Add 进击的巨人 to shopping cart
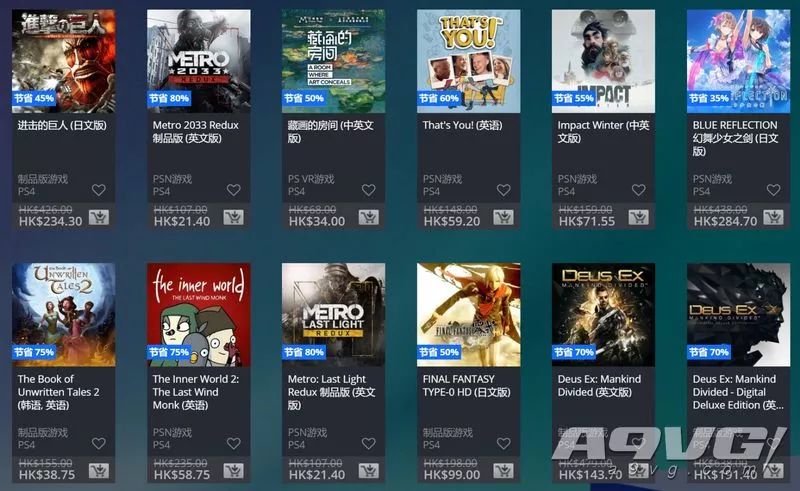 click(98, 217)
